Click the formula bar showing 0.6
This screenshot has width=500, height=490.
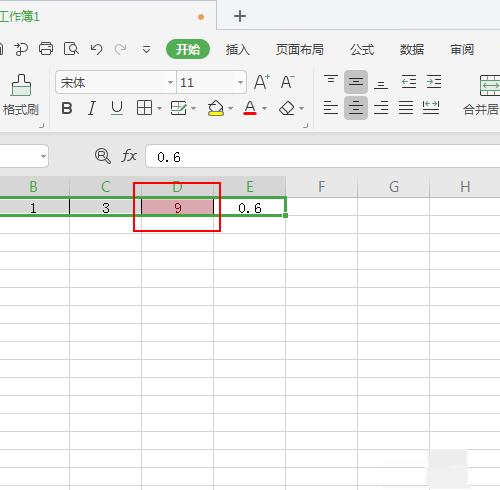[x=323, y=156]
